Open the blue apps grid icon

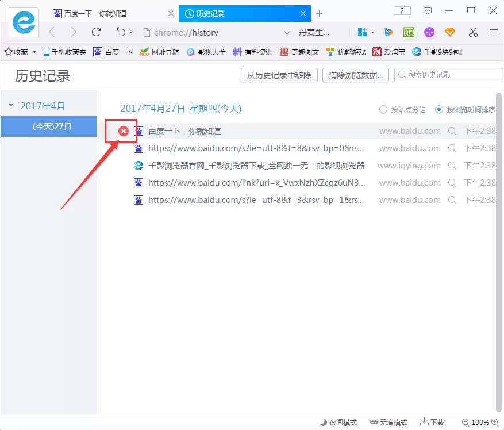(362, 32)
